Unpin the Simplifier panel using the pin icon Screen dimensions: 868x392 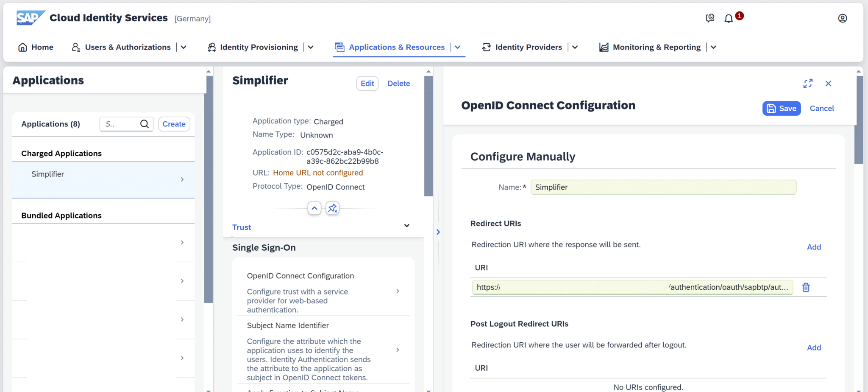point(333,208)
